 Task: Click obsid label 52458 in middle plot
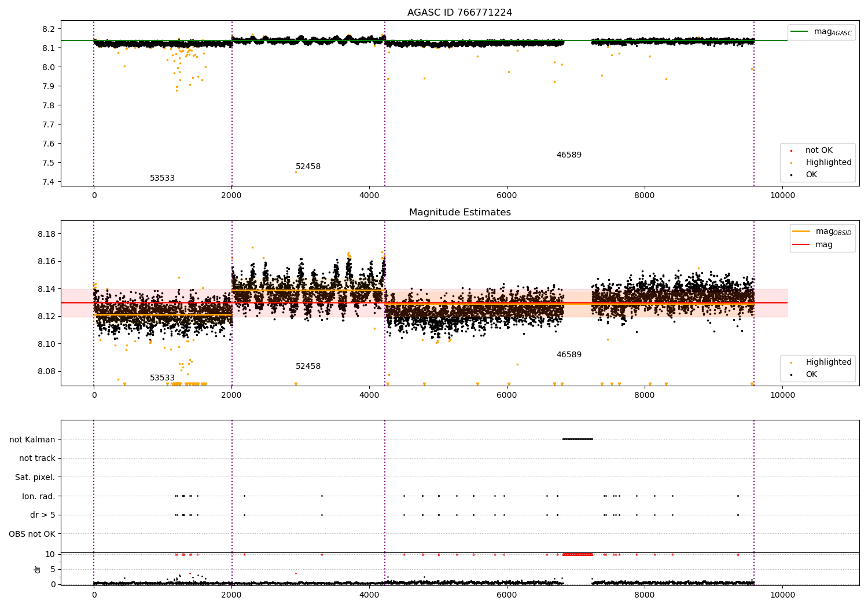[x=308, y=367]
